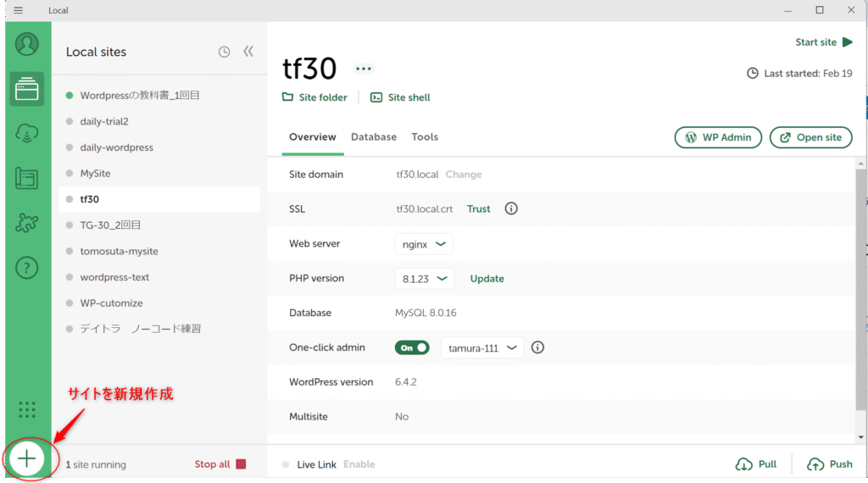868x483 pixels.
Task: Select the tomosuta-mysite site
Action: pos(159,251)
